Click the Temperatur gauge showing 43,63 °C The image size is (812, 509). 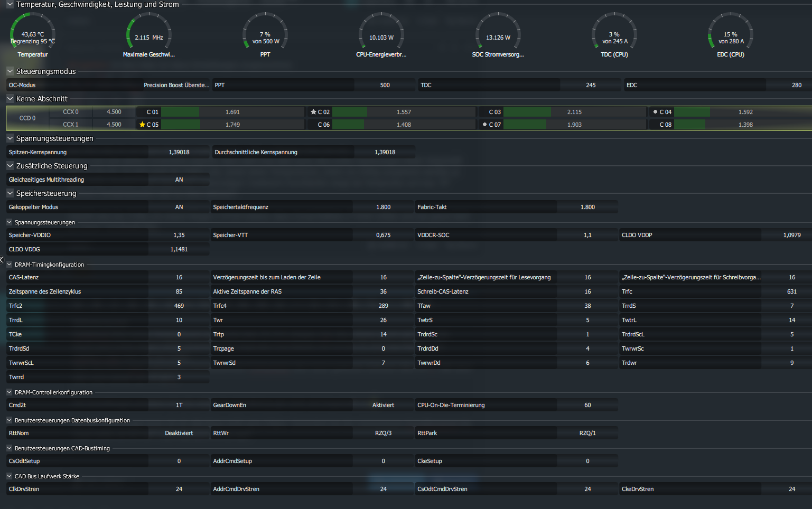(33, 35)
